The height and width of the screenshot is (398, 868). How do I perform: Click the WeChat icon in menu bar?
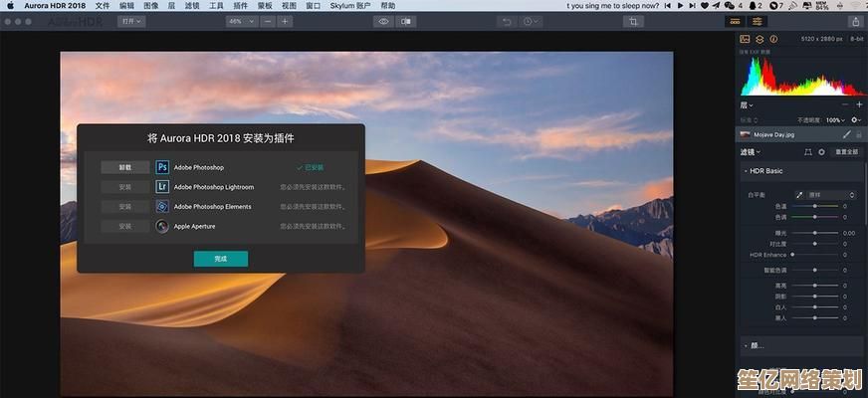[730, 6]
